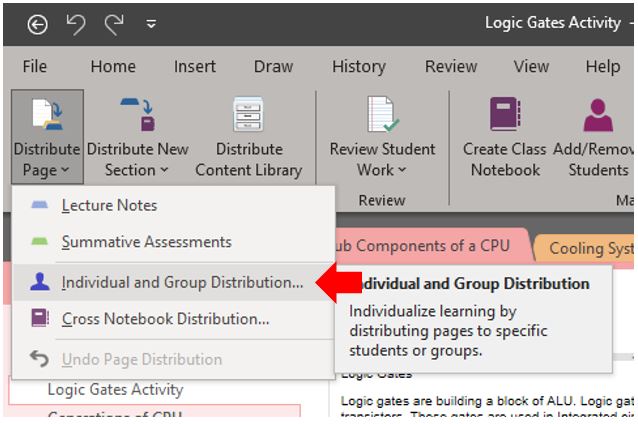Open the Customize Quick Access Toolbar dropdown
The width and height of the screenshot is (638, 424).
pyautogui.click(x=151, y=25)
